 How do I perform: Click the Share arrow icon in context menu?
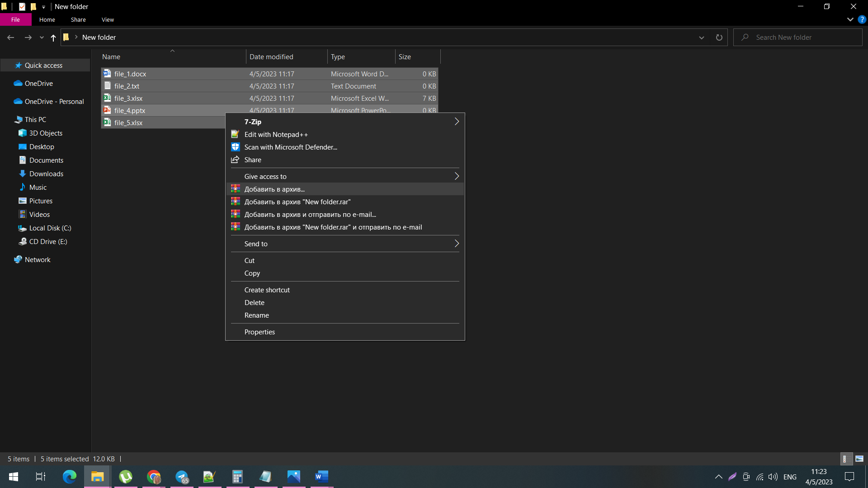pyautogui.click(x=235, y=160)
